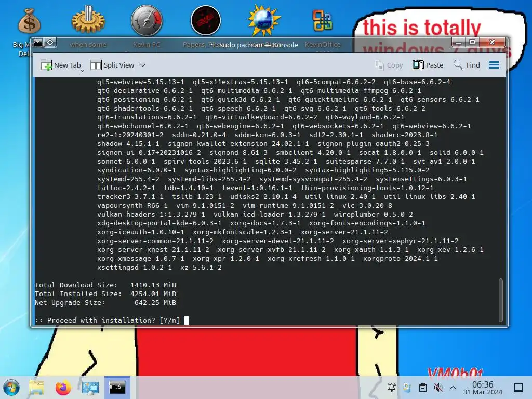This screenshot has height=399, width=532.
Task: Open the sun and globe desktop icon
Action: point(264,20)
